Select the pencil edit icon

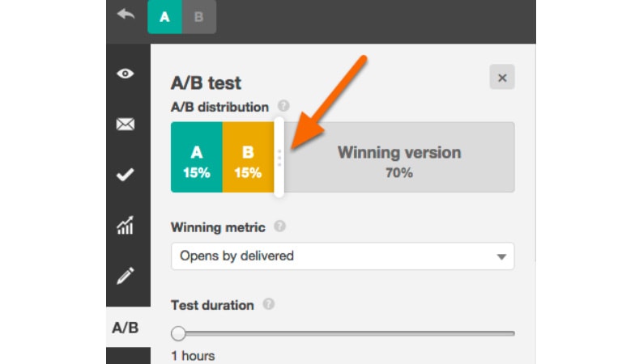click(x=126, y=276)
